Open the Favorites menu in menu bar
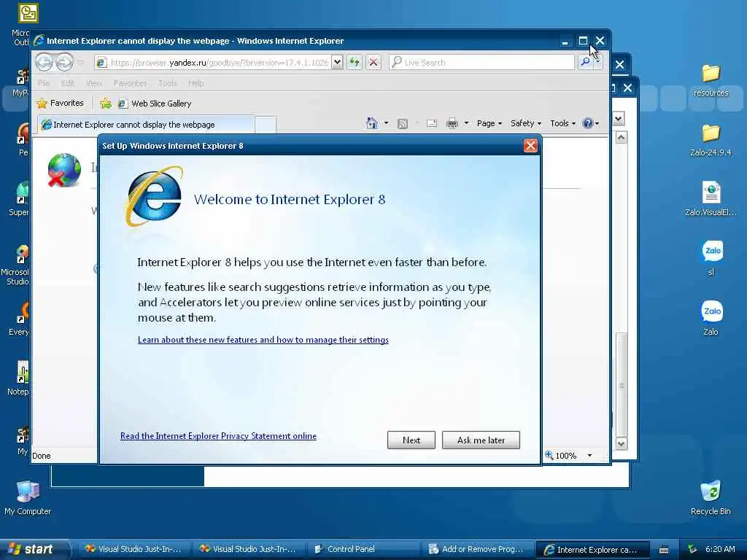Viewport: 747px width, 560px height. 130,83
